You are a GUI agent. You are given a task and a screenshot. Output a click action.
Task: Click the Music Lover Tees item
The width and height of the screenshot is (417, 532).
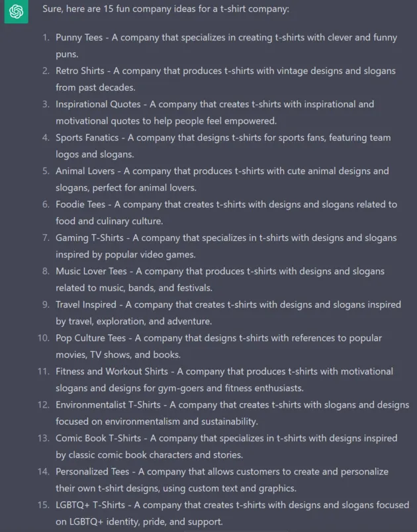point(220,280)
